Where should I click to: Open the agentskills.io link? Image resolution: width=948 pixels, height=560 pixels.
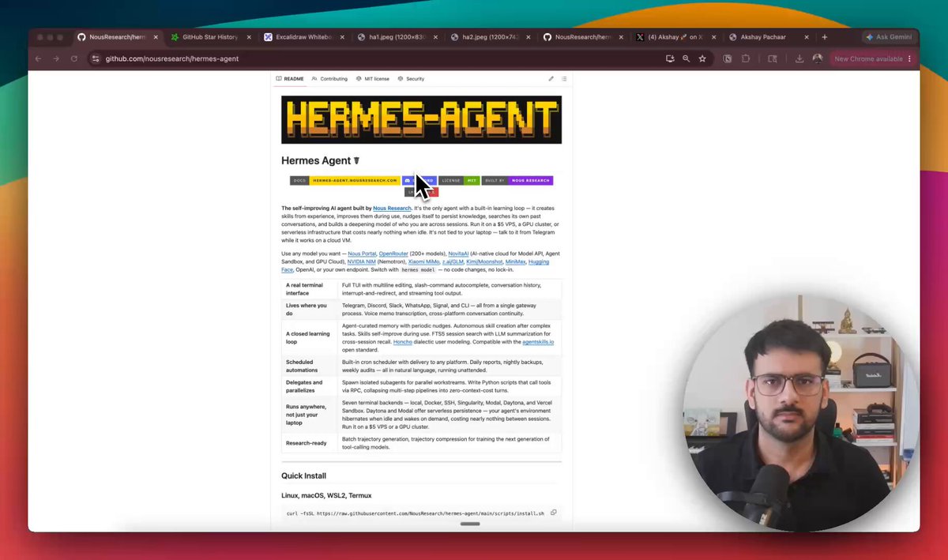pyautogui.click(x=538, y=342)
